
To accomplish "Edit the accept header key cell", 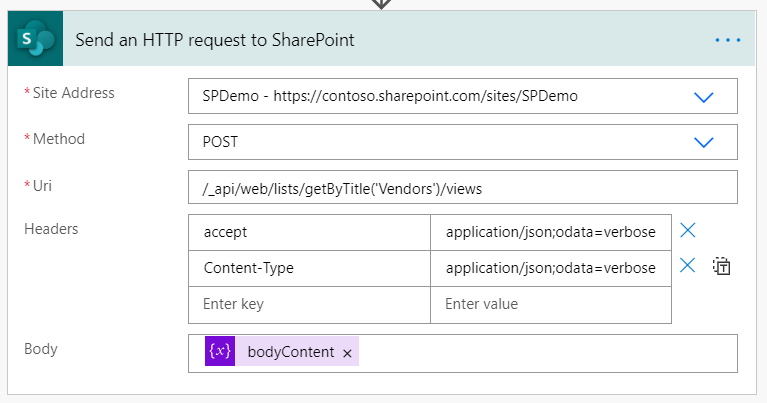I will click(309, 232).
